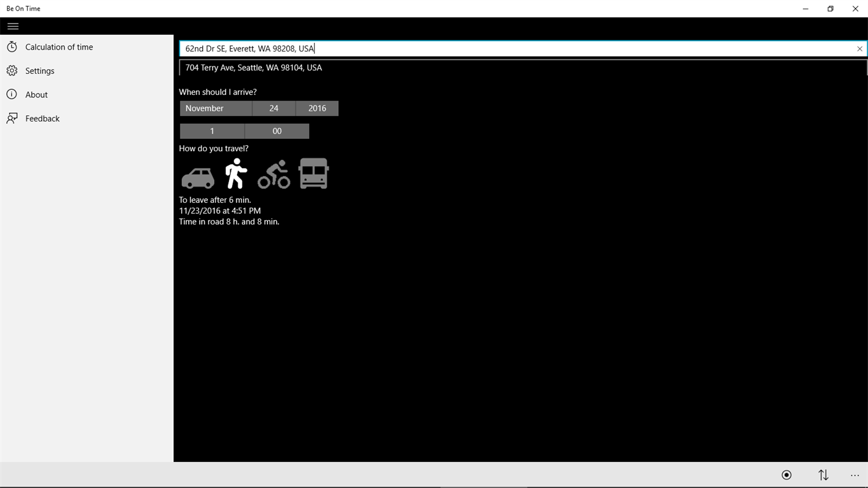
Task: Open the About section
Action: pos(12,94)
